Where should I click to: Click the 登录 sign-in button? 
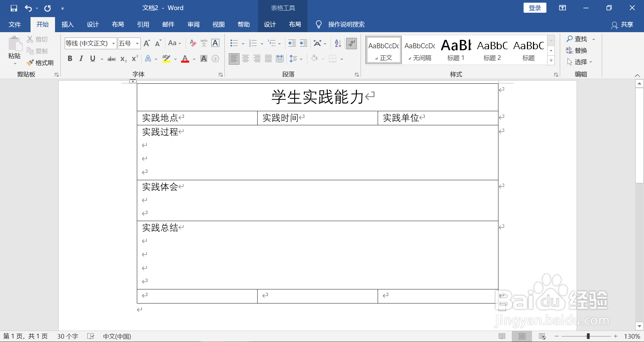[x=535, y=7]
